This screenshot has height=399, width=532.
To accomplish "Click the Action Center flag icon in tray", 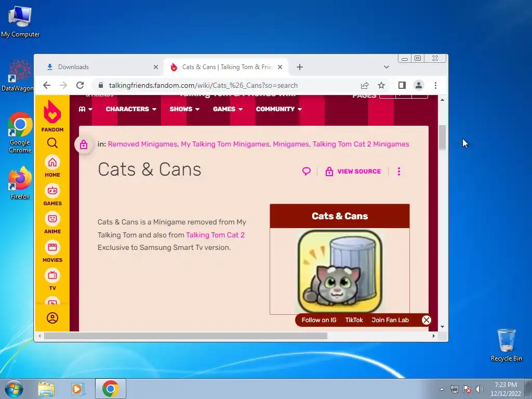I will 467,389.
